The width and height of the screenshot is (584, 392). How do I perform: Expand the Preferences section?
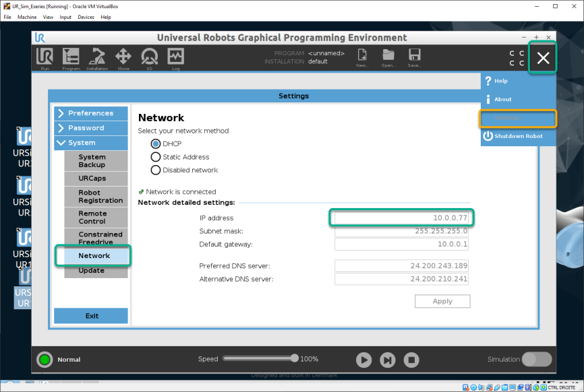point(91,113)
